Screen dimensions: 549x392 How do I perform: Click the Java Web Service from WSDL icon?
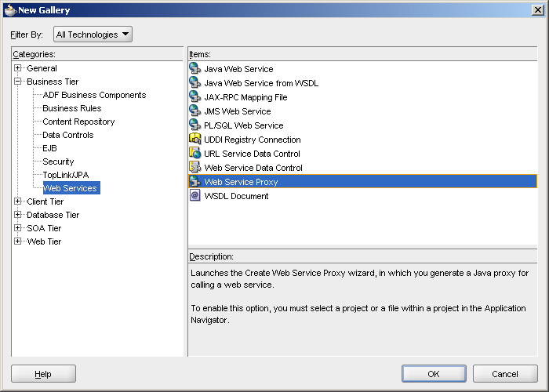(195, 82)
